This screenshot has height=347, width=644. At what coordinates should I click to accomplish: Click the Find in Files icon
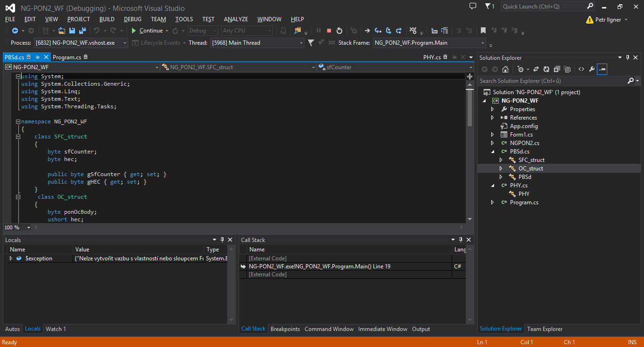297,31
